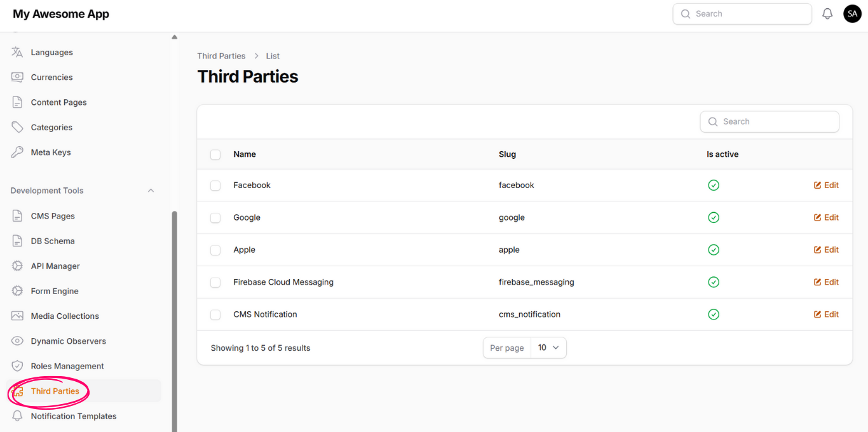Click the Meta Keys key icon
The width and height of the screenshot is (868, 432).
[x=17, y=152]
